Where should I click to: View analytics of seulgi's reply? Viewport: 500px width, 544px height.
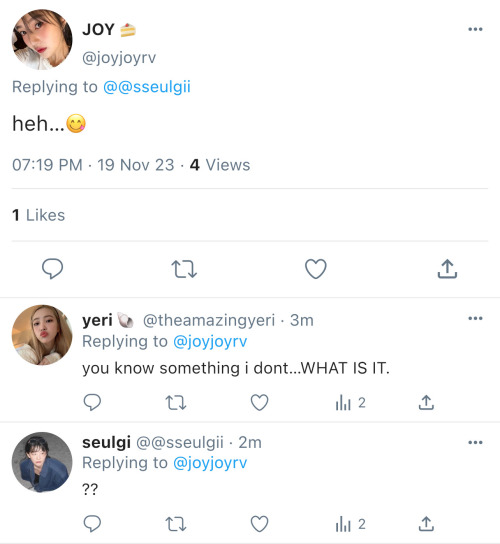coord(350,524)
